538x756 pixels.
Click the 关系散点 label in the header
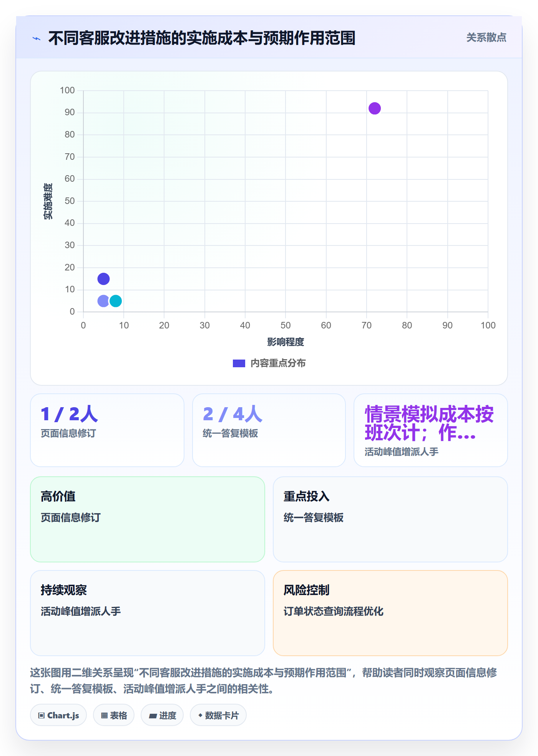click(486, 37)
